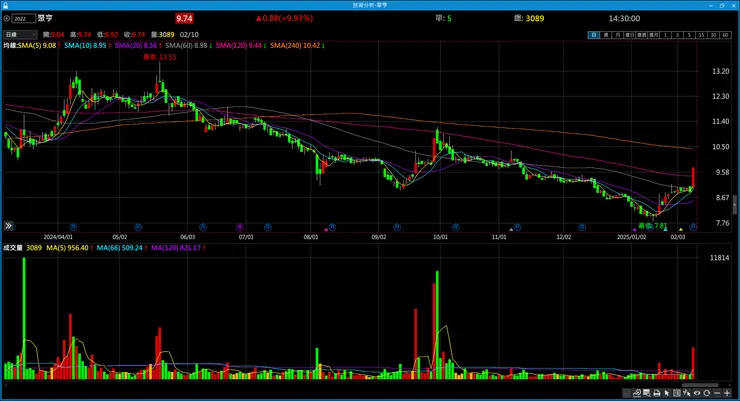Screen dimensions: 740x401
Task: Click the 14:30:00 time display
Action: coord(624,18)
